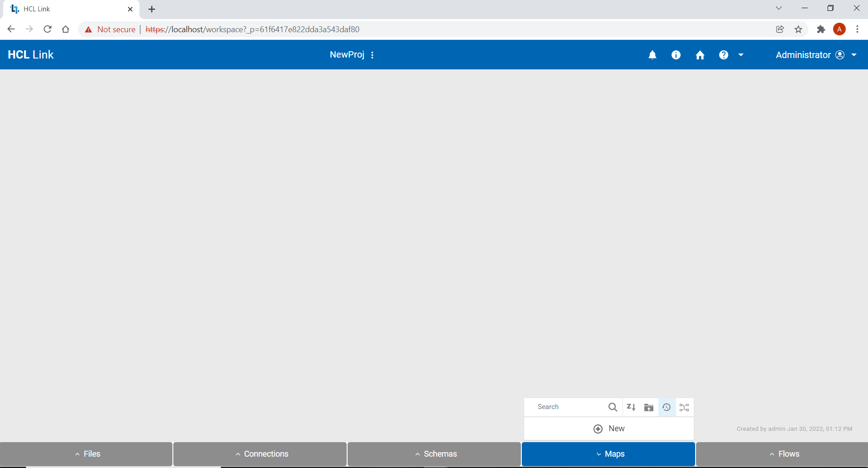868x468 pixels.
Task: Sort the maps list with the sort icon
Action: tap(631, 407)
